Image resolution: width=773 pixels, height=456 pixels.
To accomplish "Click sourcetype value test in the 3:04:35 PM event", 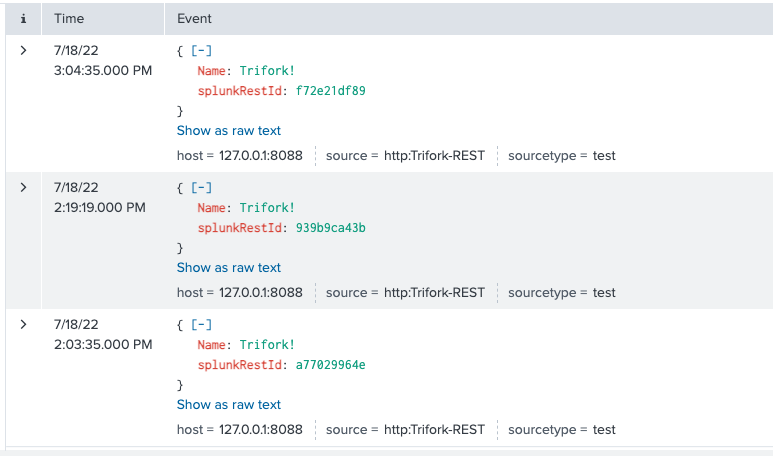I will (604, 156).
